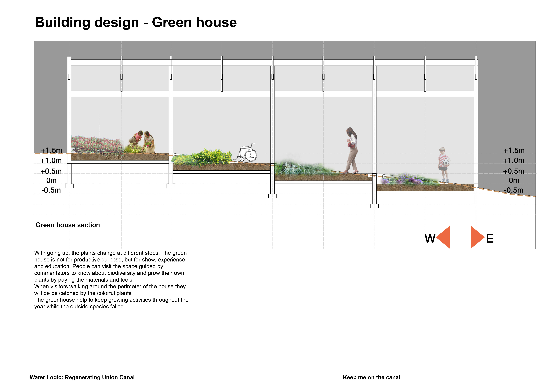This screenshot has width=554, height=392.
Task: Click the left-side '+1.5m' level label
Action: click(x=51, y=150)
